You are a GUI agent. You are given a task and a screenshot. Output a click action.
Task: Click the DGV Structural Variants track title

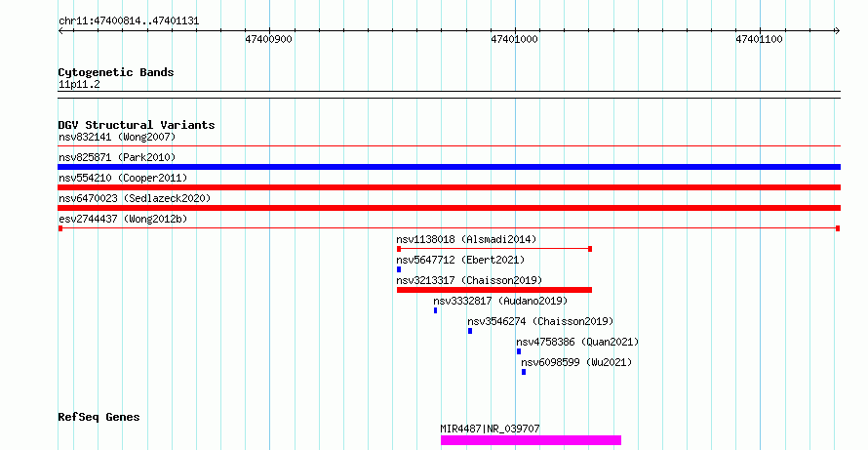click(x=137, y=125)
